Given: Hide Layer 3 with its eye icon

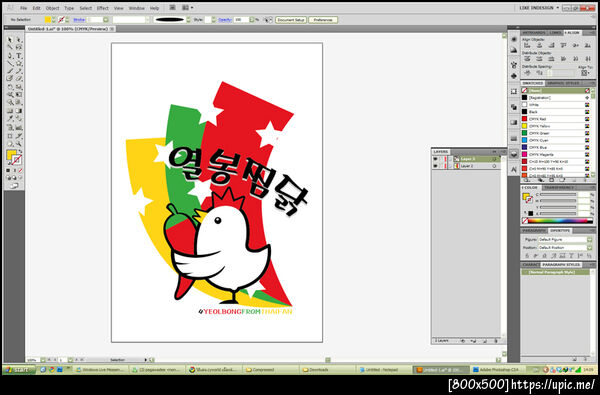Looking at the screenshot, I should tap(435, 159).
